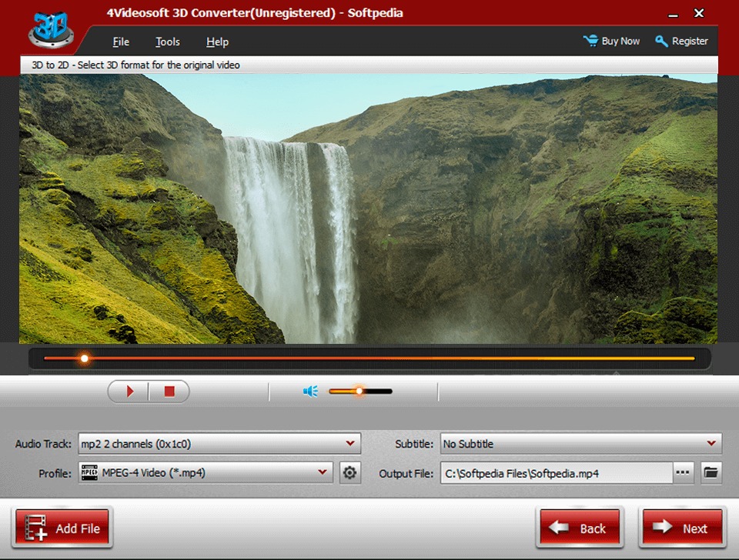Go Back to previous step
Screen dimensions: 739x560
point(580,528)
